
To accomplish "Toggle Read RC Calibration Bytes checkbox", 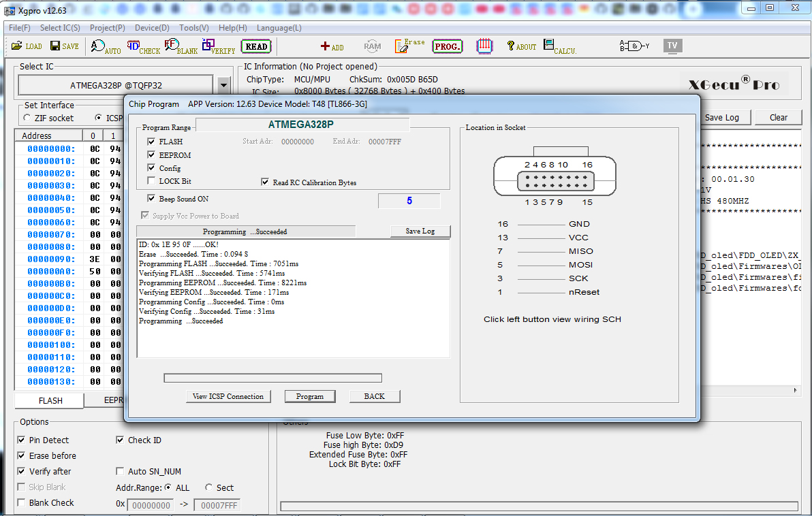I will tap(265, 182).
